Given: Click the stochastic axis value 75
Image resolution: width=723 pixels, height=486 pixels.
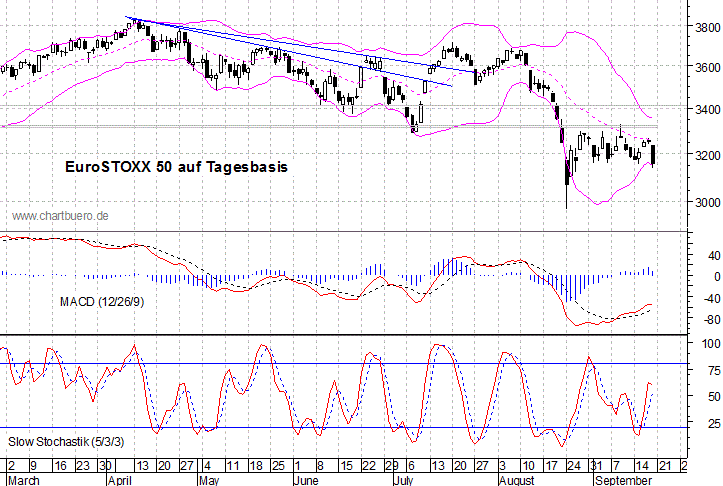Looking at the screenshot, I should click(714, 371).
